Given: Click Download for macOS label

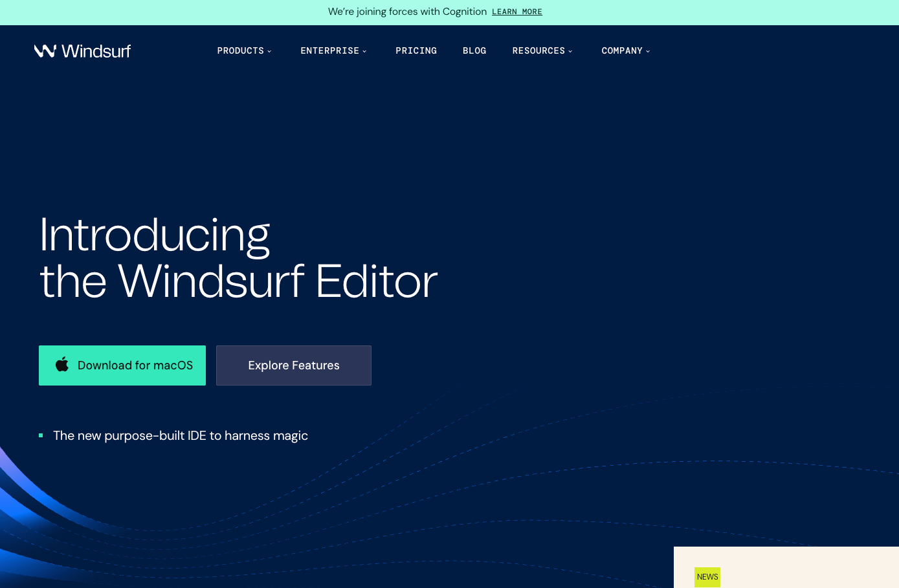Looking at the screenshot, I should point(135,365).
